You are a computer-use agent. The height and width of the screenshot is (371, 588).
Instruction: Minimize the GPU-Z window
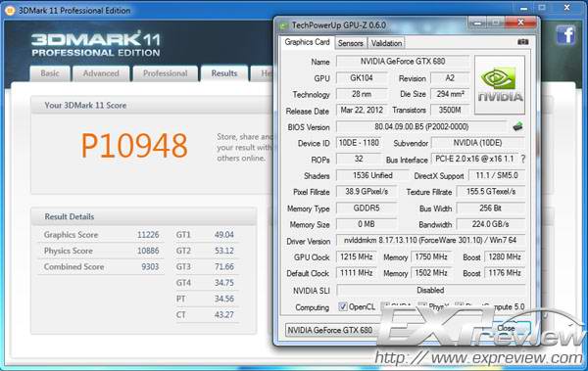pos(477,23)
